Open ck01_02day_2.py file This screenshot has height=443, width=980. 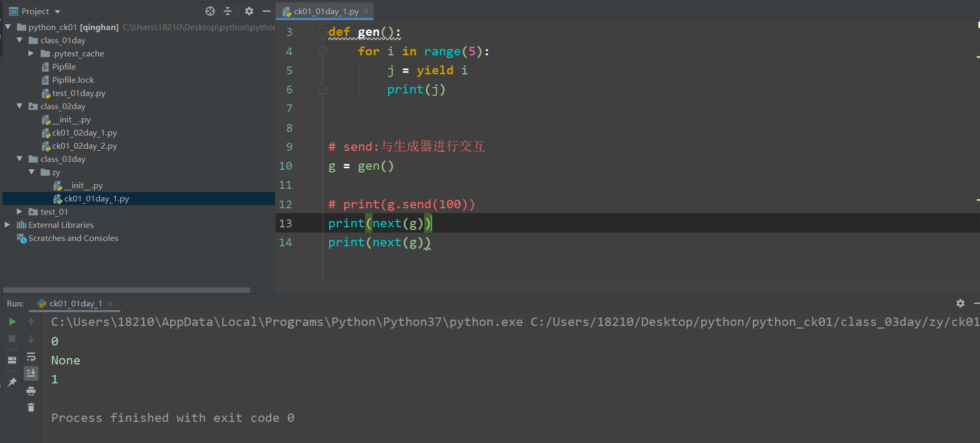pos(84,146)
